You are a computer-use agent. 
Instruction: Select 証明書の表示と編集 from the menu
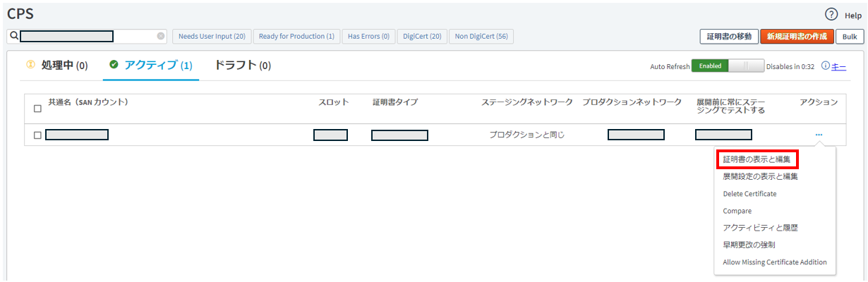(757, 159)
